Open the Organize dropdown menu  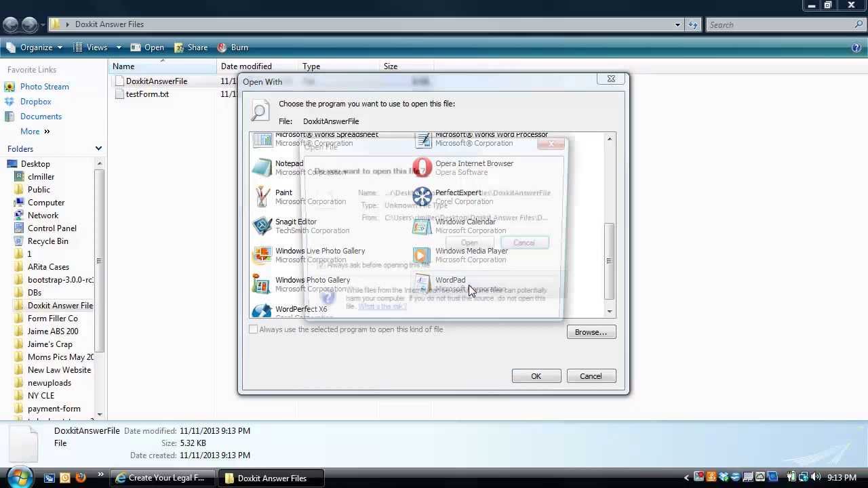(34, 47)
